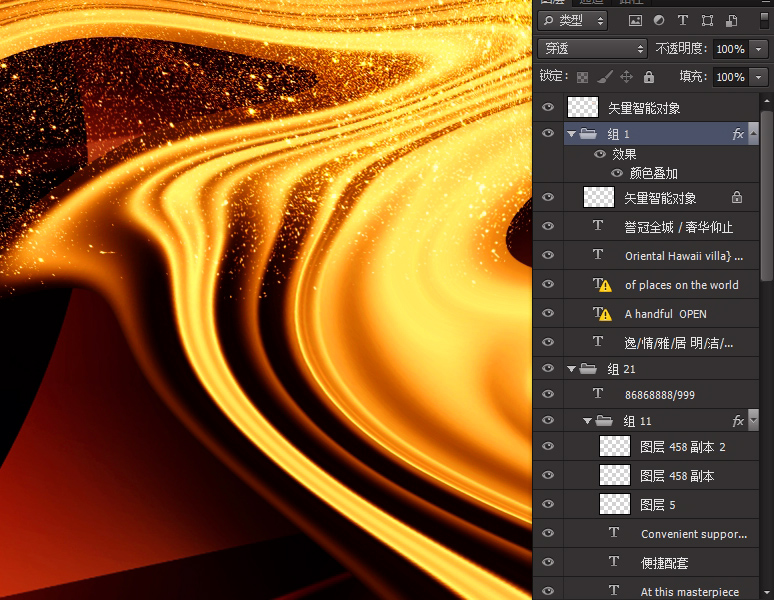The image size is (774, 600).
Task: Click thumbnail of top 矢量智能对象 layer
Action: [583, 107]
